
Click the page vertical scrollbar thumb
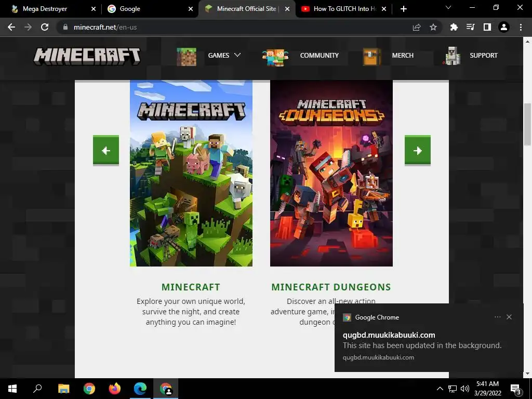coord(527,124)
